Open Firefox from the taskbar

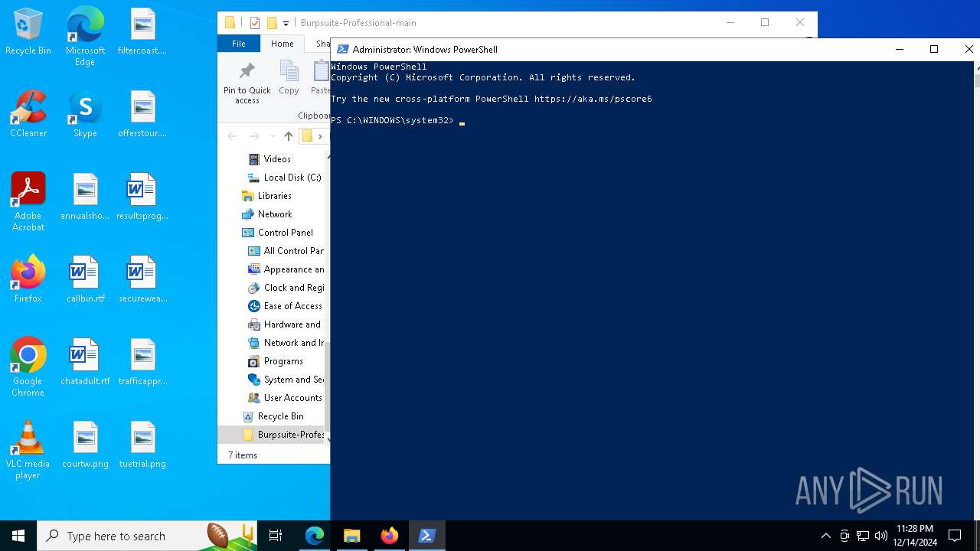(x=389, y=536)
